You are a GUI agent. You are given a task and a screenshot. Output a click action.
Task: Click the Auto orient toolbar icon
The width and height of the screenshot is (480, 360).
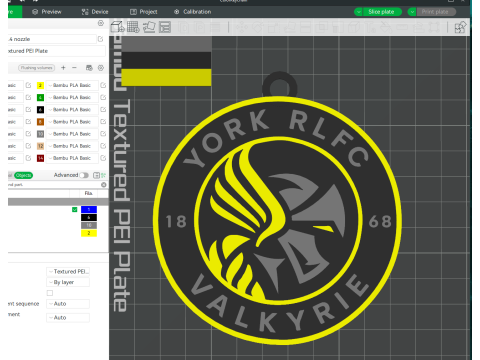pyautogui.click(x=149, y=27)
